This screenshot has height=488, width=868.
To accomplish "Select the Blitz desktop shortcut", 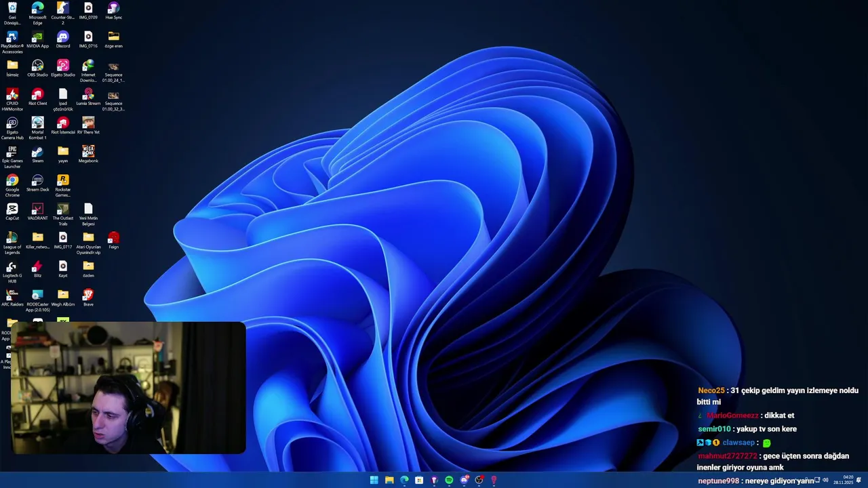I will coord(37,269).
